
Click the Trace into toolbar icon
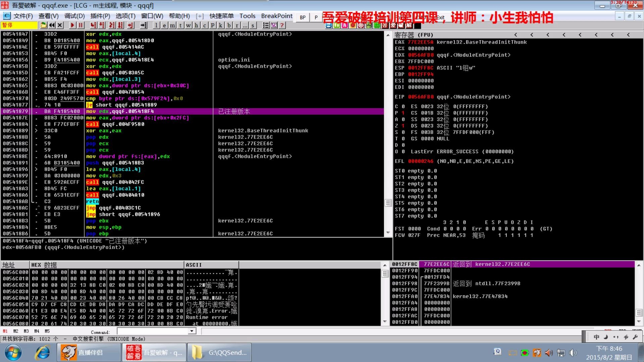tap(112, 25)
